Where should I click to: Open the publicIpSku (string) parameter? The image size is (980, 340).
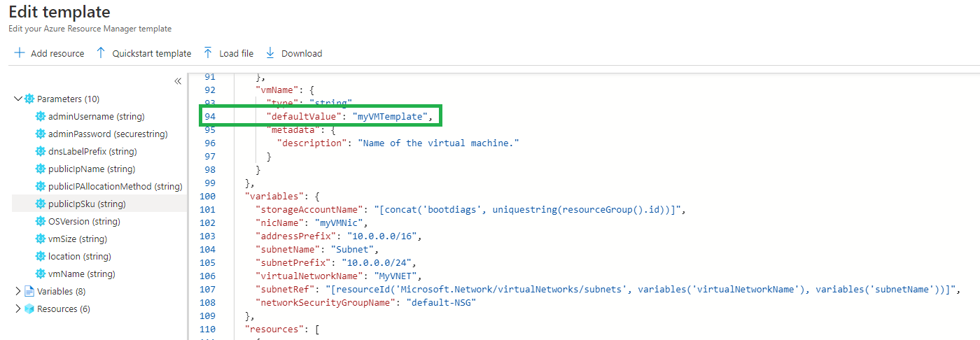click(87, 204)
